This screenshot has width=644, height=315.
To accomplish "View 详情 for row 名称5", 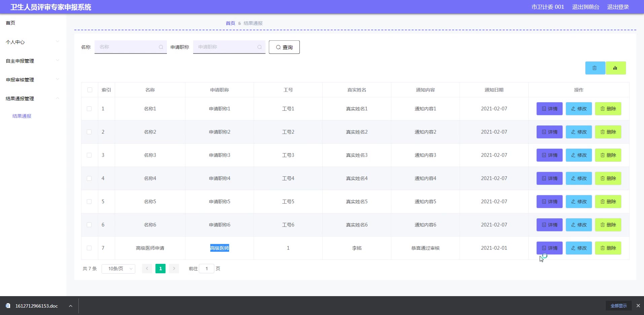I will tap(549, 202).
